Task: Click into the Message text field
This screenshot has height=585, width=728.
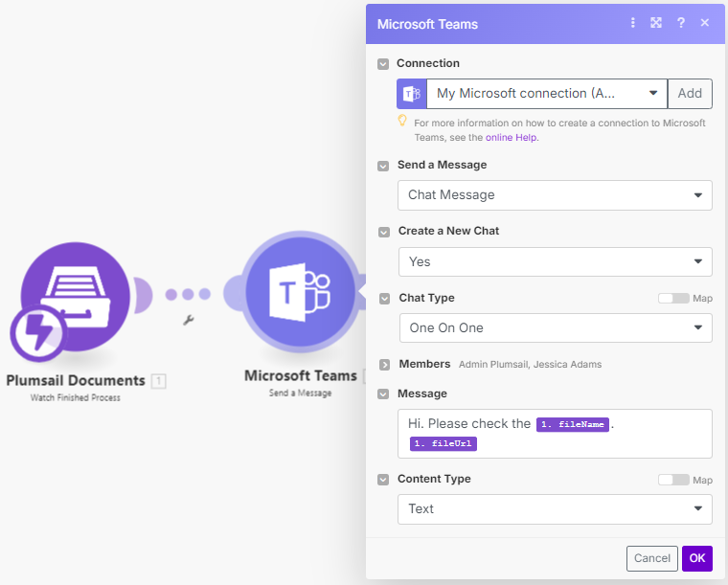Action: coord(555,434)
